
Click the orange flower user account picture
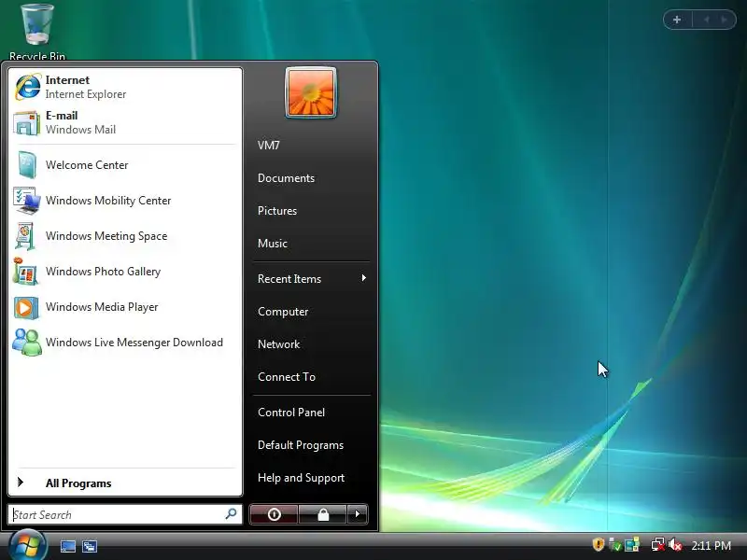311,92
